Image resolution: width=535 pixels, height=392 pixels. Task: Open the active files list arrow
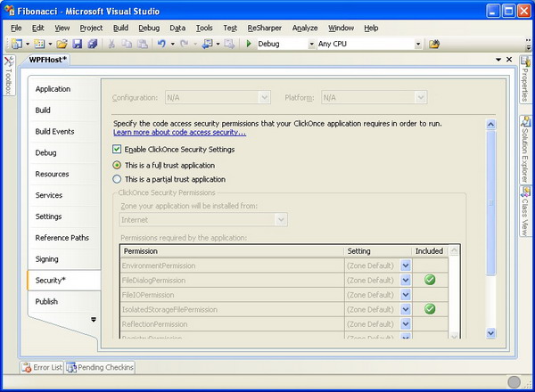click(498, 60)
